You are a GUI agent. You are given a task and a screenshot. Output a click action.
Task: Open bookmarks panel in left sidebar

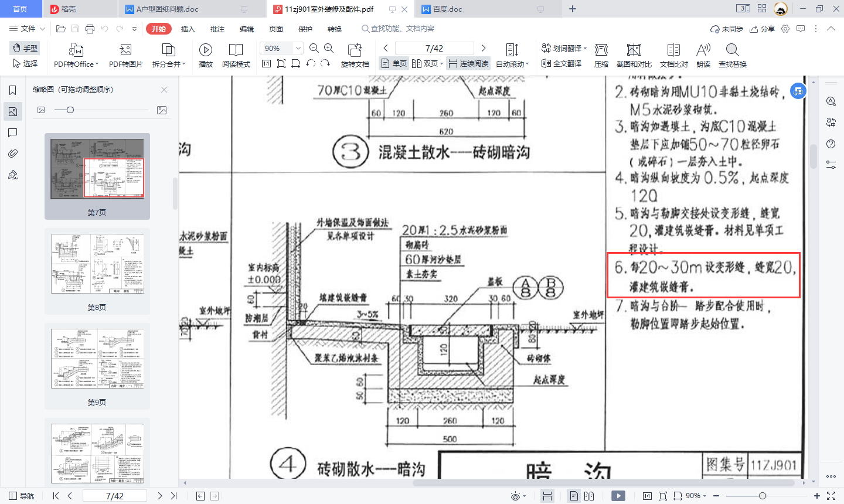(12, 90)
